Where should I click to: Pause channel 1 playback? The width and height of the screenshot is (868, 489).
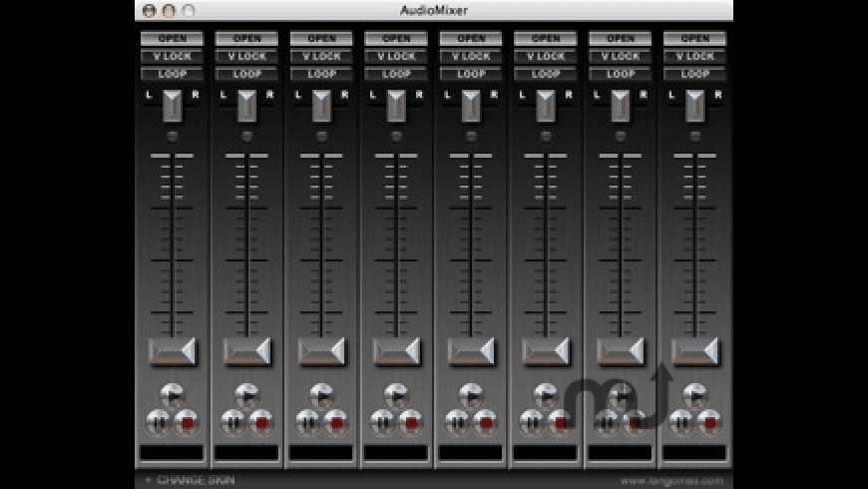pos(158,422)
